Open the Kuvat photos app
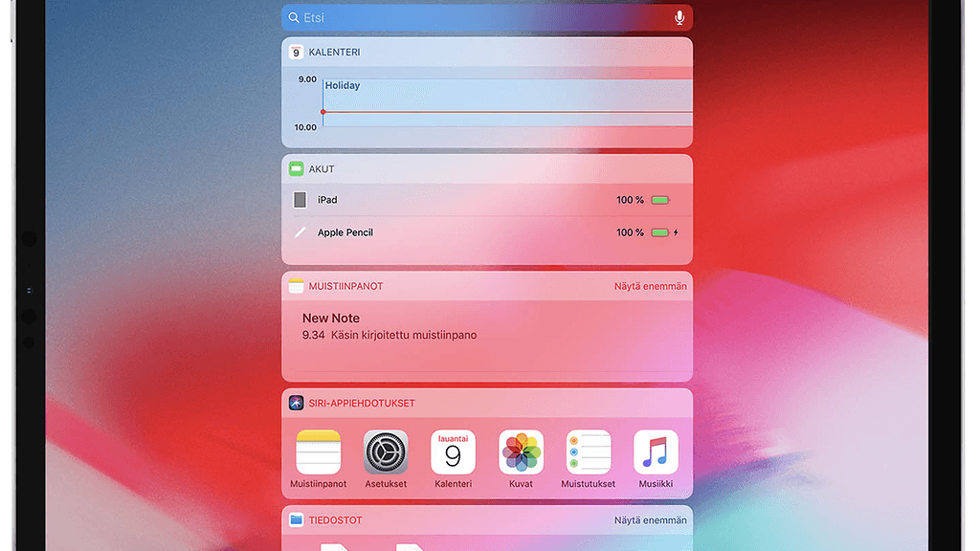 point(521,452)
